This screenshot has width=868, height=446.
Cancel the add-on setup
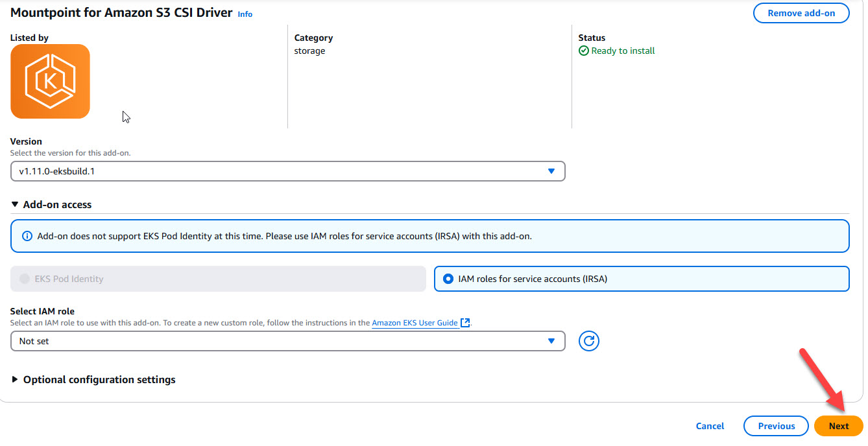coord(710,426)
